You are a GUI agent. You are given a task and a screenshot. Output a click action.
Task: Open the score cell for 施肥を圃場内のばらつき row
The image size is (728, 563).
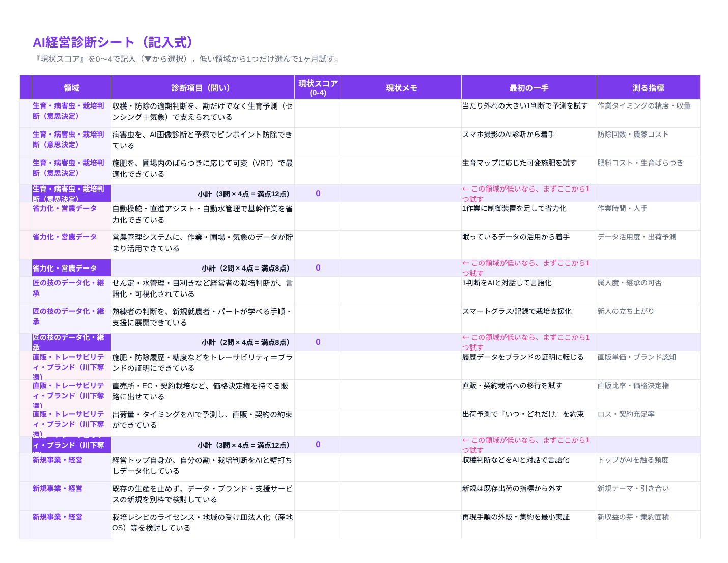point(318,171)
